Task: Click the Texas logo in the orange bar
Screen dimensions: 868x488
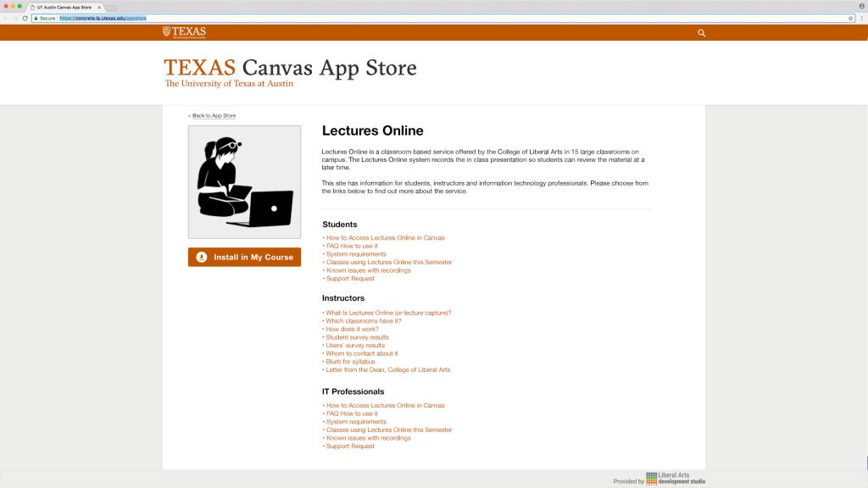Action: [184, 33]
